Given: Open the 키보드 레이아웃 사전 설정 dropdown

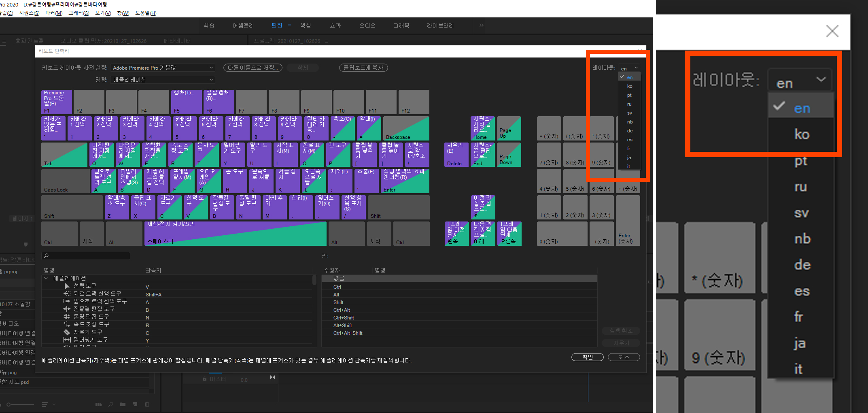Looking at the screenshot, I should (x=162, y=68).
